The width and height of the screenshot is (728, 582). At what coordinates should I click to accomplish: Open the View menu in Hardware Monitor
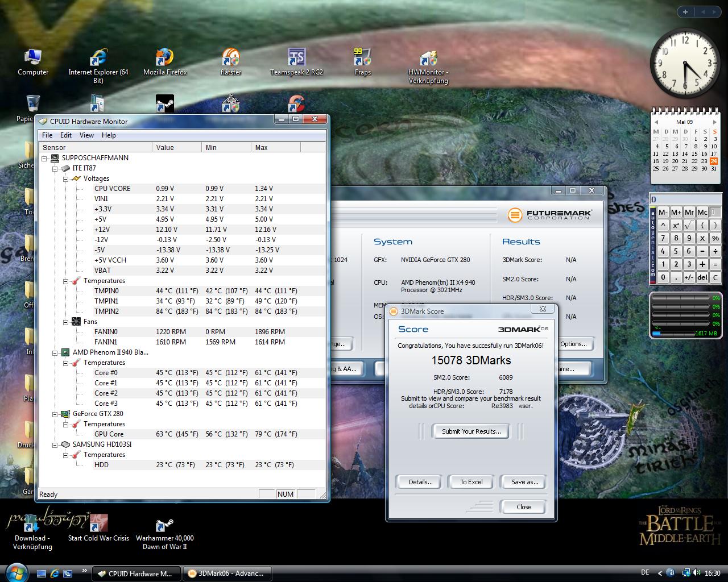[86, 135]
